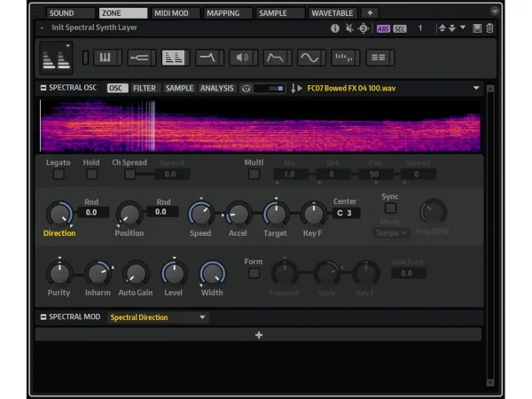Enable the Multi oscillator checkbox
This screenshot has height=399, width=532.
(254, 175)
